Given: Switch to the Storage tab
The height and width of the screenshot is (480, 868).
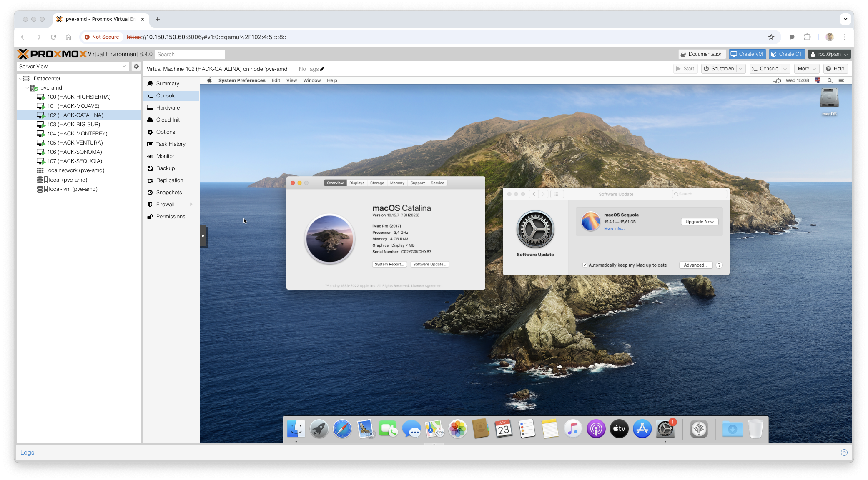Looking at the screenshot, I should click(x=377, y=183).
